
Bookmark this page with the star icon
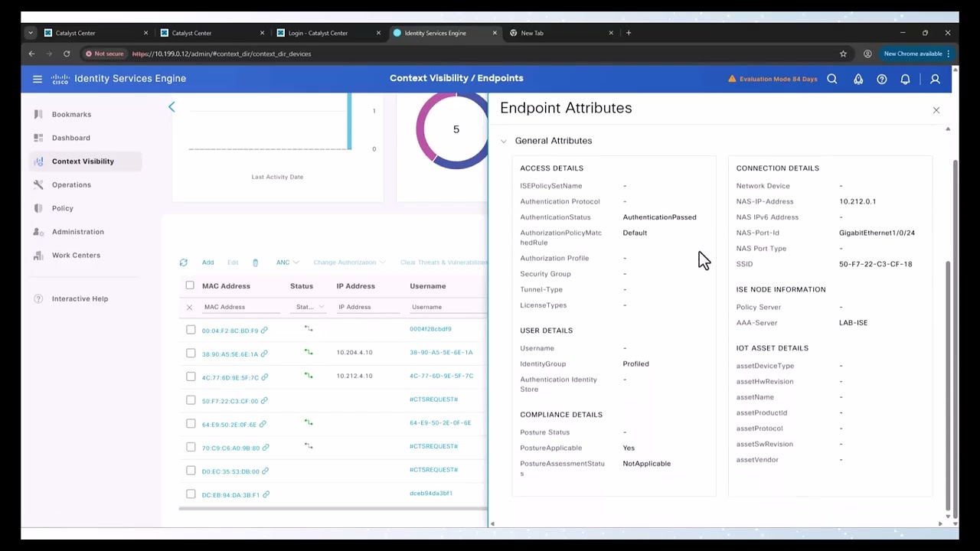pos(843,54)
